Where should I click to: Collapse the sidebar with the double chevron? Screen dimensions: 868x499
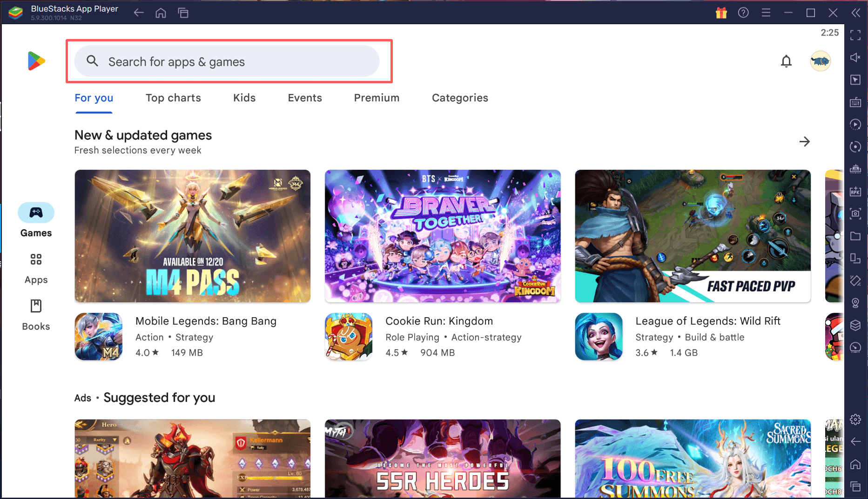pos(855,13)
